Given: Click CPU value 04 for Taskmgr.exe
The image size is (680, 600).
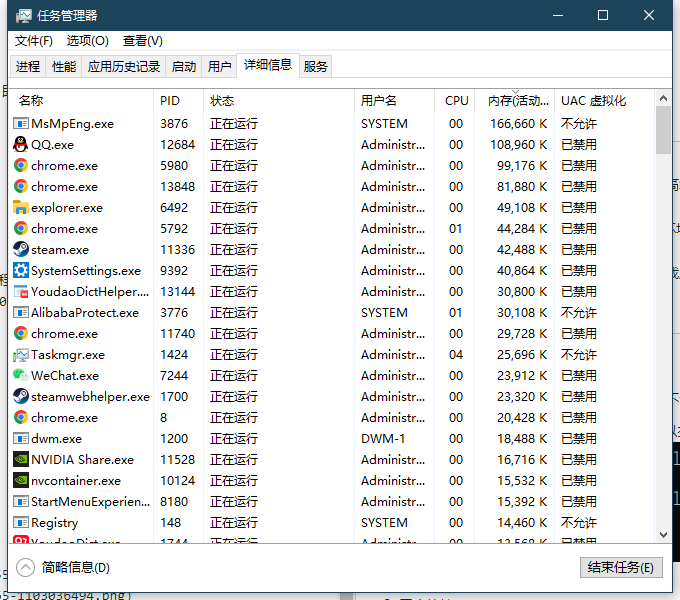Looking at the screenshot, I should [456, 355].
